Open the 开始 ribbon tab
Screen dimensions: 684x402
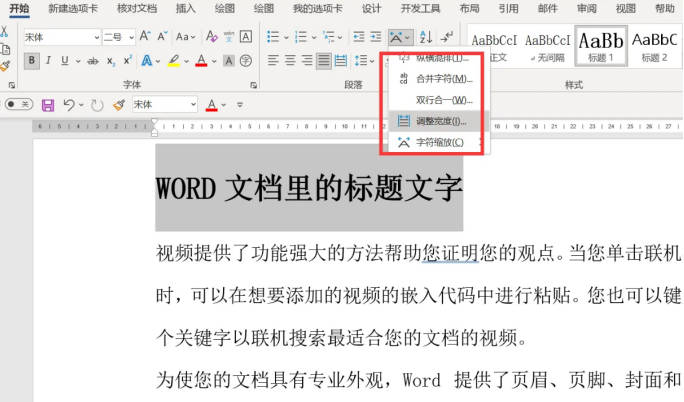(x=19, y=8)
